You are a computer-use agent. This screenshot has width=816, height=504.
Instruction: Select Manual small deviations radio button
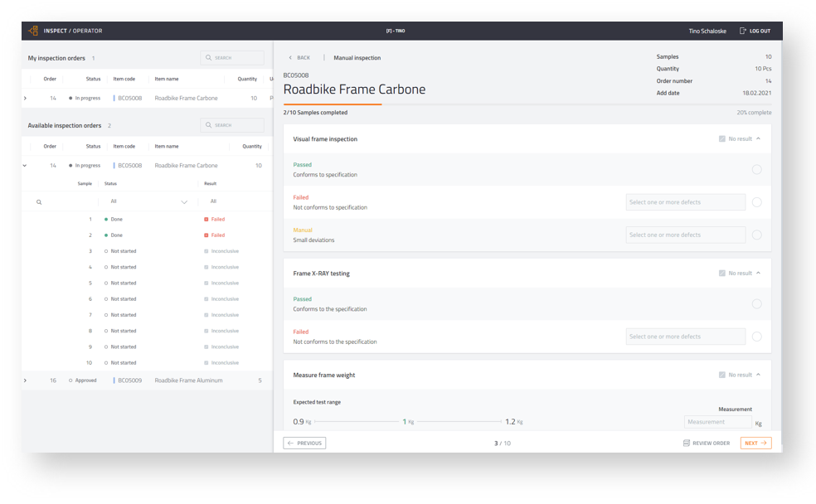pyautogui.click(x=756, y=235)
